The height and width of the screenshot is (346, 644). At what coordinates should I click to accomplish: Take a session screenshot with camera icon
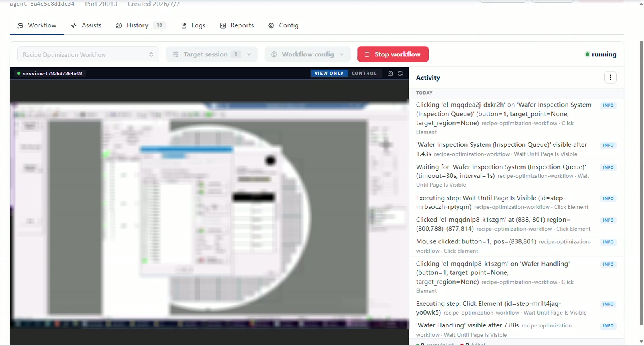tap(390, 73)
